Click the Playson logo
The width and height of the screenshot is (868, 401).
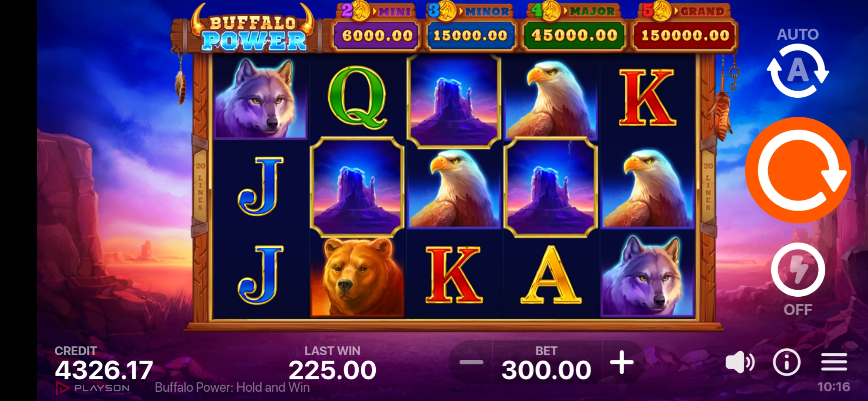point(93,388)
